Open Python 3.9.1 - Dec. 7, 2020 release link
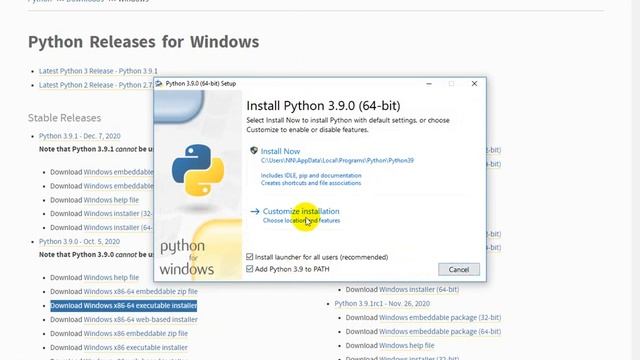 coord(80,136)
